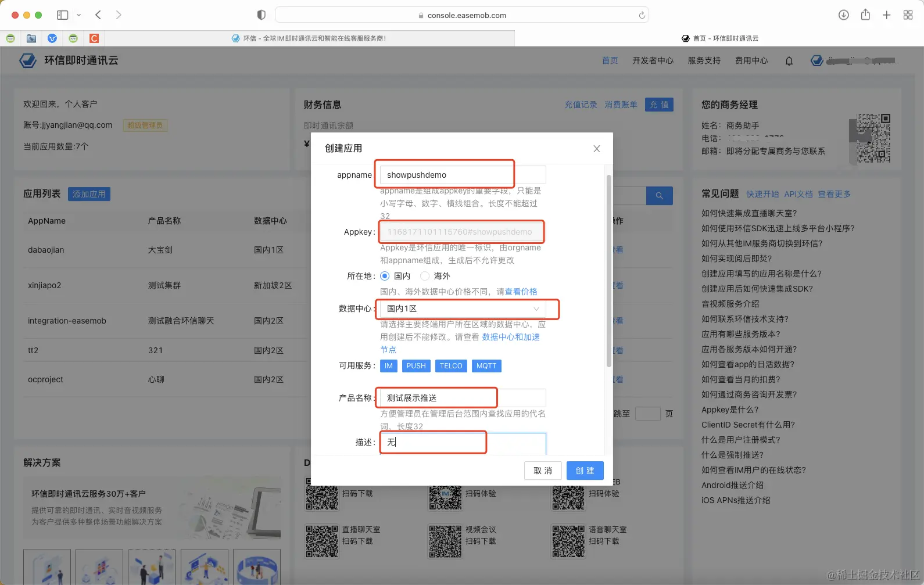Open the FAQ 如何快速集成直播聊天室?
924x585 pixels.
click(749, 213)
